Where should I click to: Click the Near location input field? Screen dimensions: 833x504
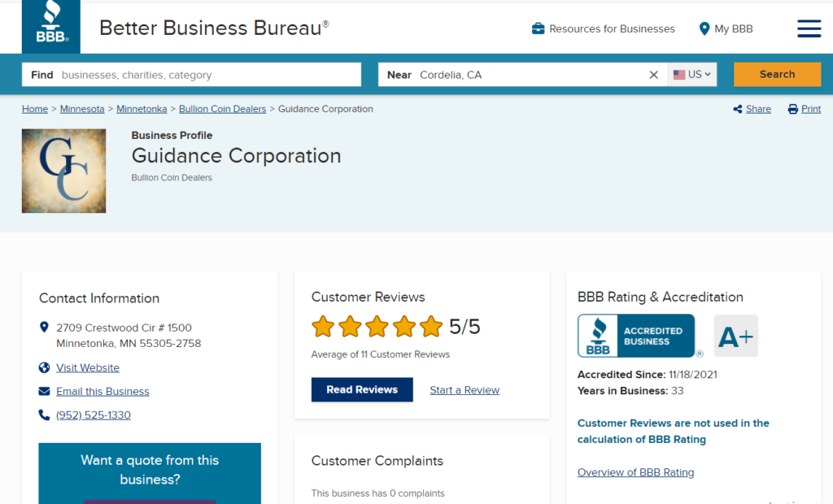click(x=522, y=75)
